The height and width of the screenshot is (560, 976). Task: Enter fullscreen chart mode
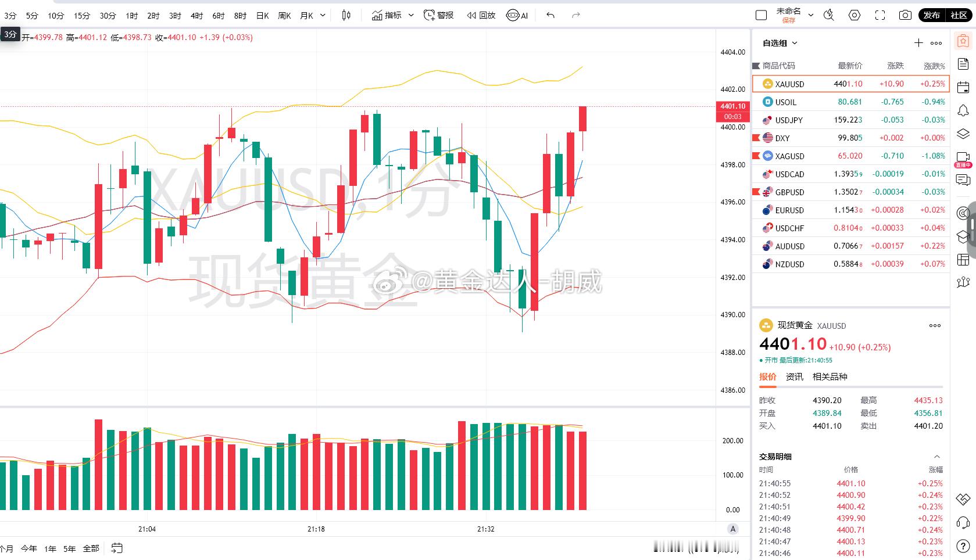click(880, 15)
